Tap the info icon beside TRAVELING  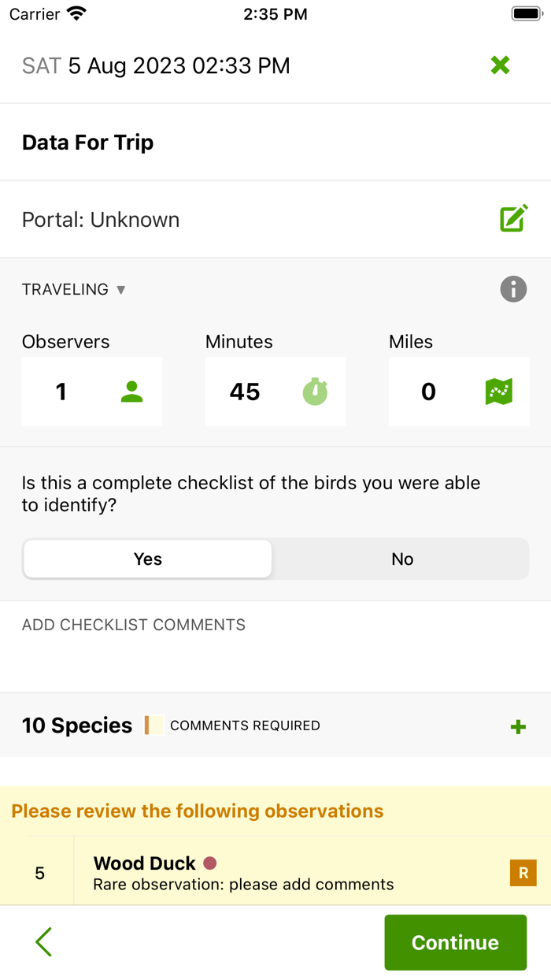point(513,289)
